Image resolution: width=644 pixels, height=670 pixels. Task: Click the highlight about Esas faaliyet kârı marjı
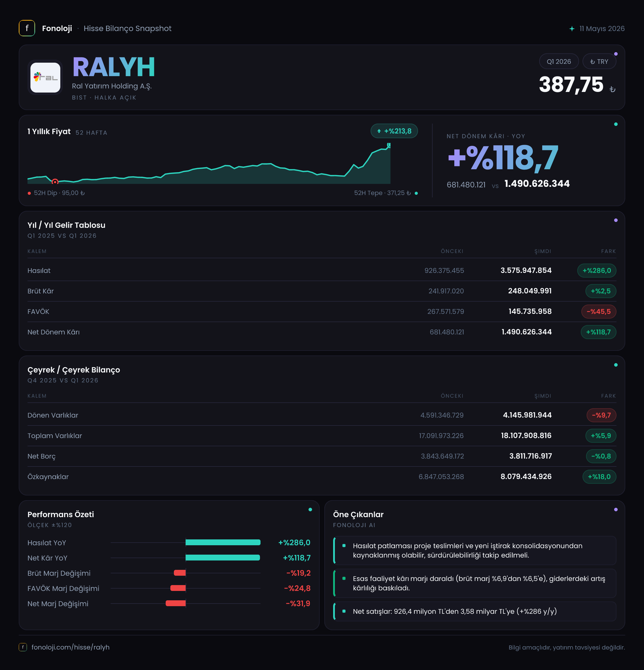pos(475,583)
